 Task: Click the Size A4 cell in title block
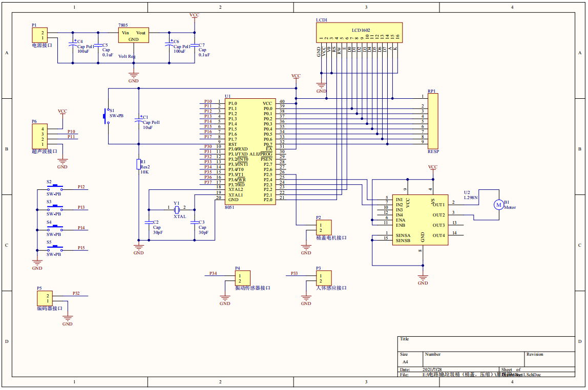pos(410,359)
